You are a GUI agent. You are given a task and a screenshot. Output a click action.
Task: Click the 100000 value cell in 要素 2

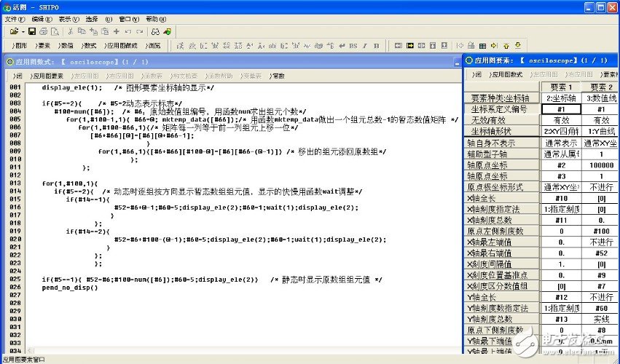[x=600, y=165]
